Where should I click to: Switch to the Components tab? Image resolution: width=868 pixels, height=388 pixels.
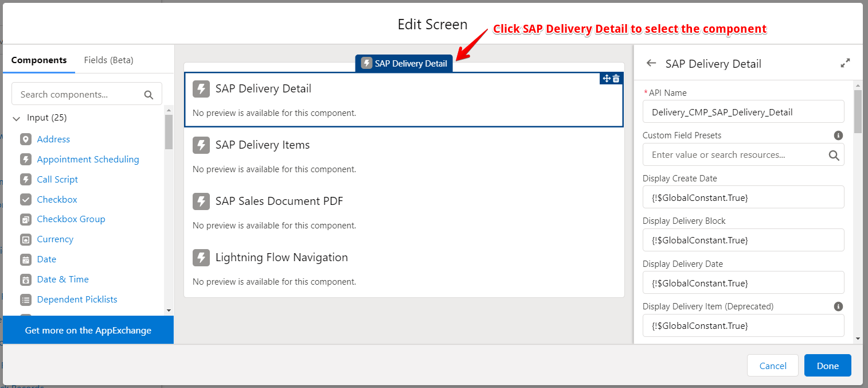39,60
